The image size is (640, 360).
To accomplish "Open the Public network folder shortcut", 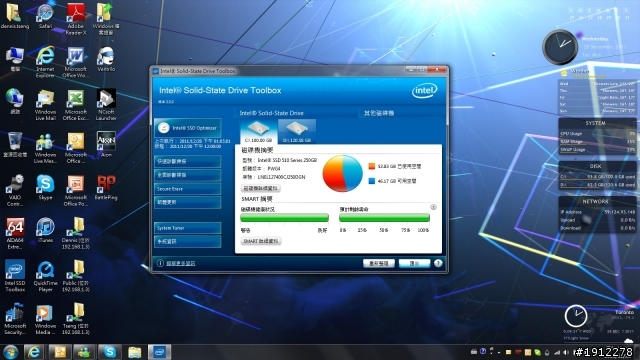I will (76, 276).
